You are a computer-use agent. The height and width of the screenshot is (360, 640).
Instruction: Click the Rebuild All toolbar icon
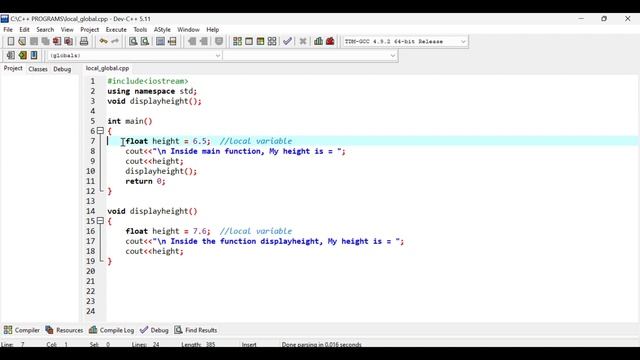coord(272,41)
